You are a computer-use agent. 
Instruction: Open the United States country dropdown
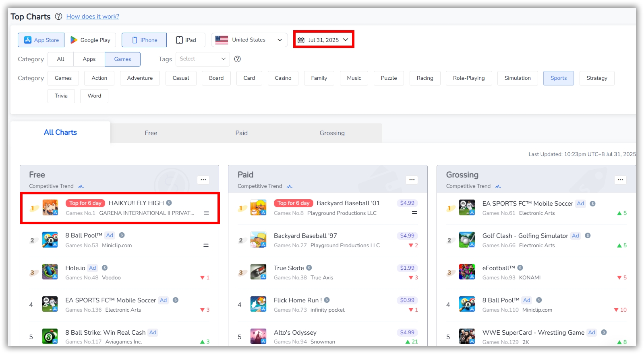tap(249, 40)
